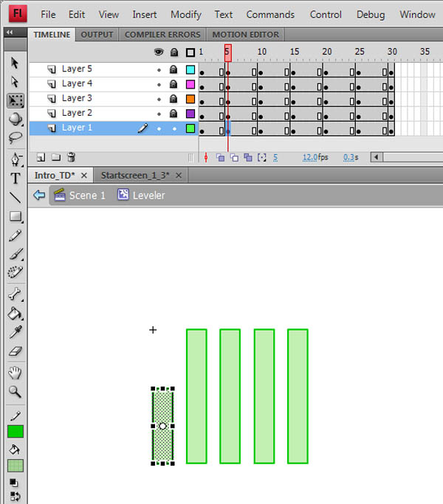Click the timeline scroll left arrow
This screenshot has width=443, height=504.
[x=376, y=157]
